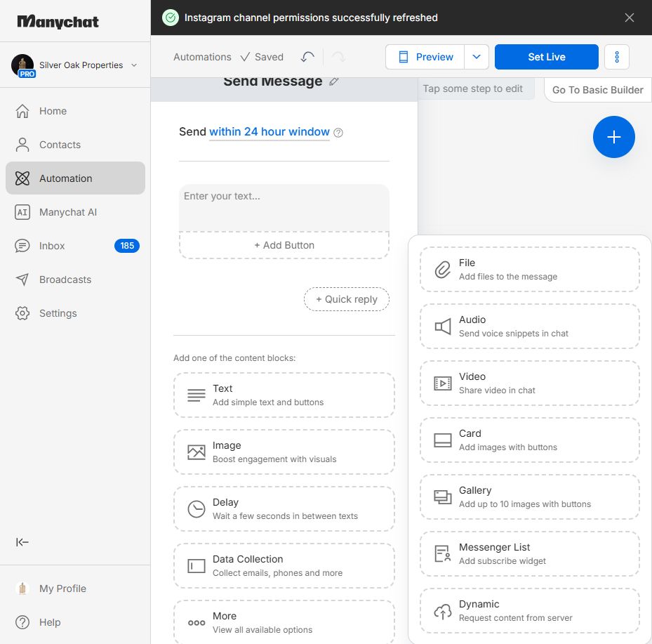
Task: Open My Profile
Action: [x=75, y=589]
